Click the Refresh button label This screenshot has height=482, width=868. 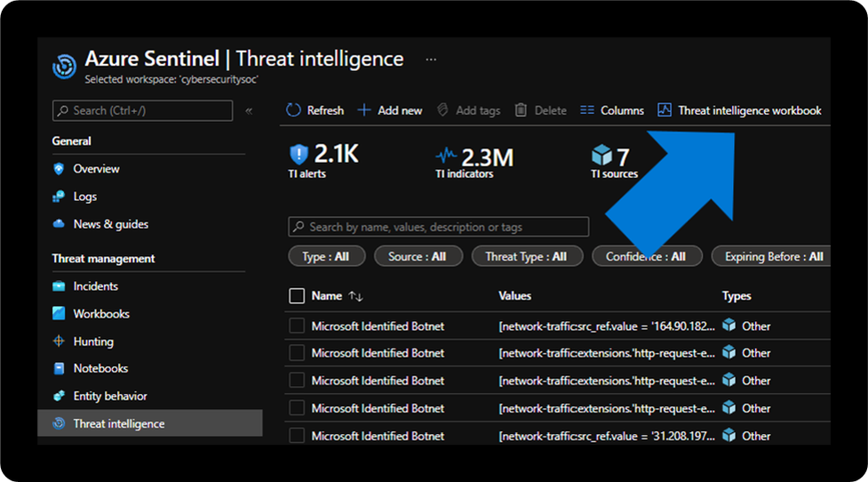(x=325, y=111)
